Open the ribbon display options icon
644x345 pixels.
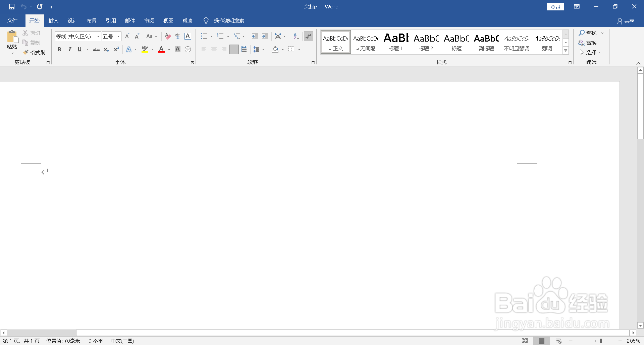pyautogui.click(x=577, y=7)
